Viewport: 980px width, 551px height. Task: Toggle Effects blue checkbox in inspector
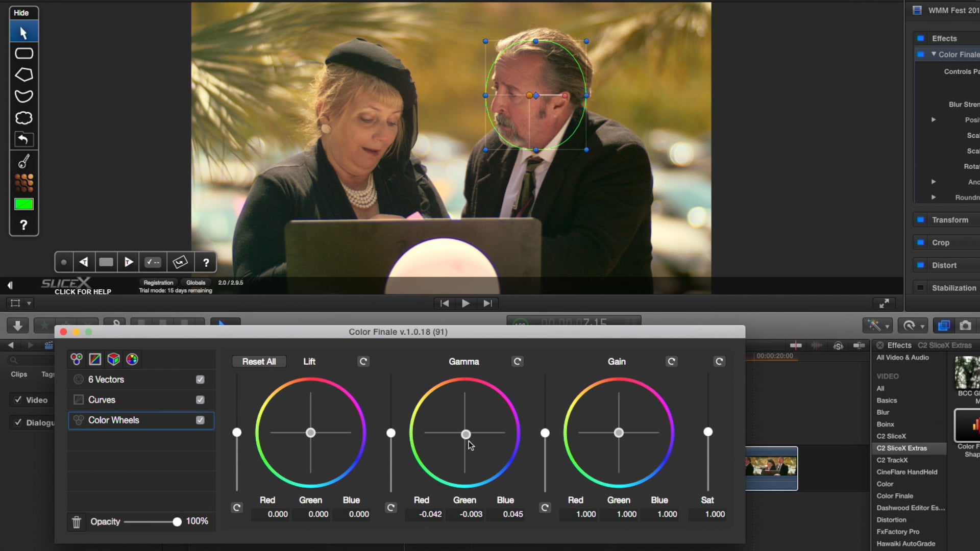[x=920, y=38]
